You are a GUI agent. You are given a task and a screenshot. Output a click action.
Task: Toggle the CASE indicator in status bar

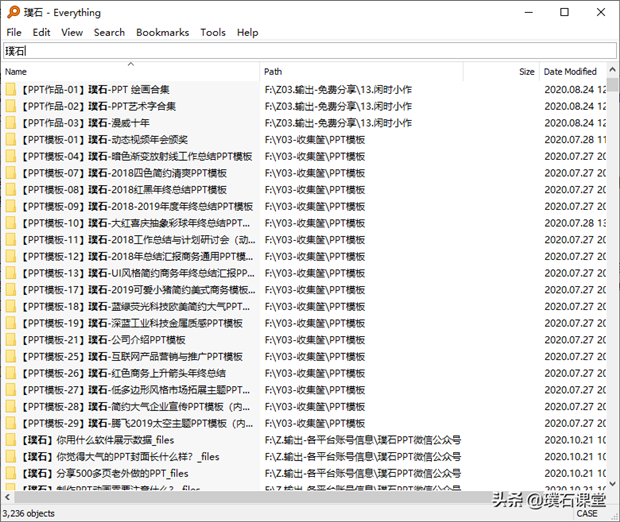587,513
